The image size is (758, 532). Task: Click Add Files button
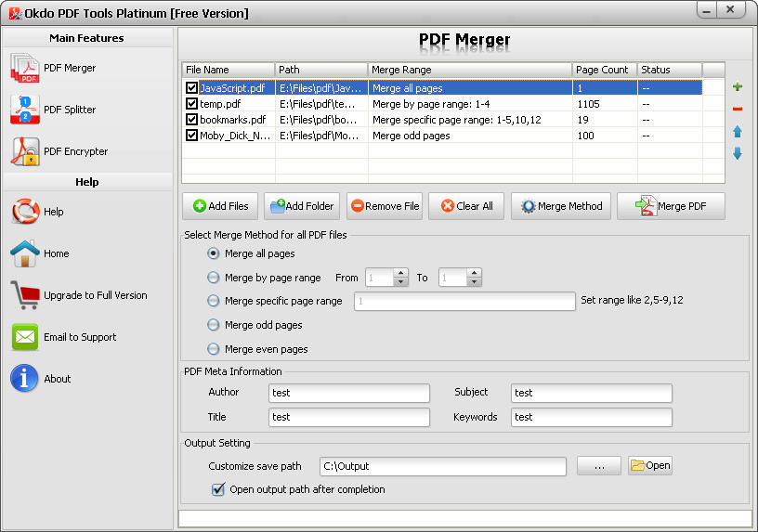coord(220,206)
